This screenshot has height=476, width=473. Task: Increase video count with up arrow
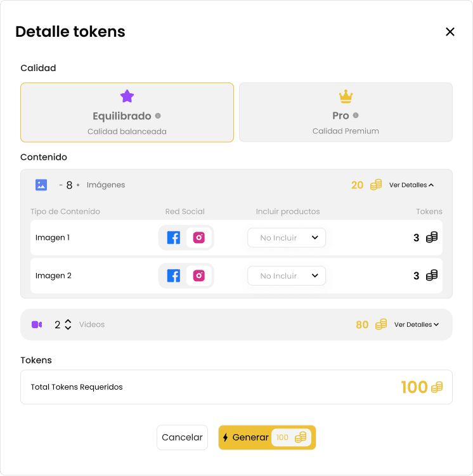(x=68, y=321)
